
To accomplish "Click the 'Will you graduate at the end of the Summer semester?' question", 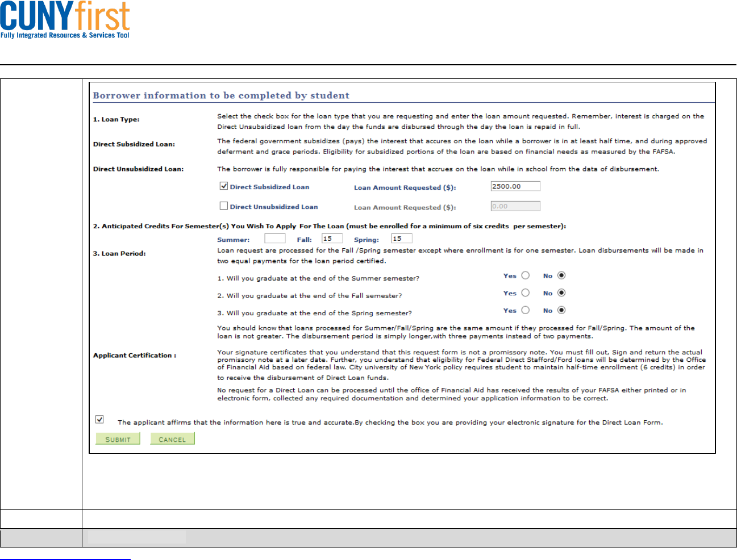I will [x=318, y=278].
